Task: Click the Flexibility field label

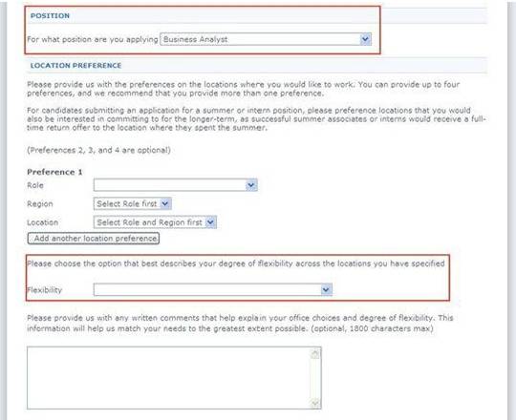Action: [44, 290]
